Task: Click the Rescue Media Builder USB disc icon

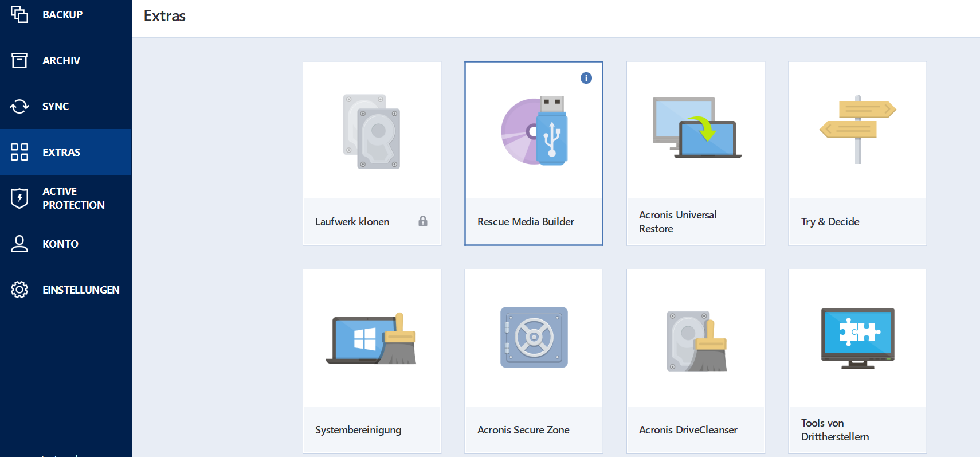Action: click(x=534, y=131)
